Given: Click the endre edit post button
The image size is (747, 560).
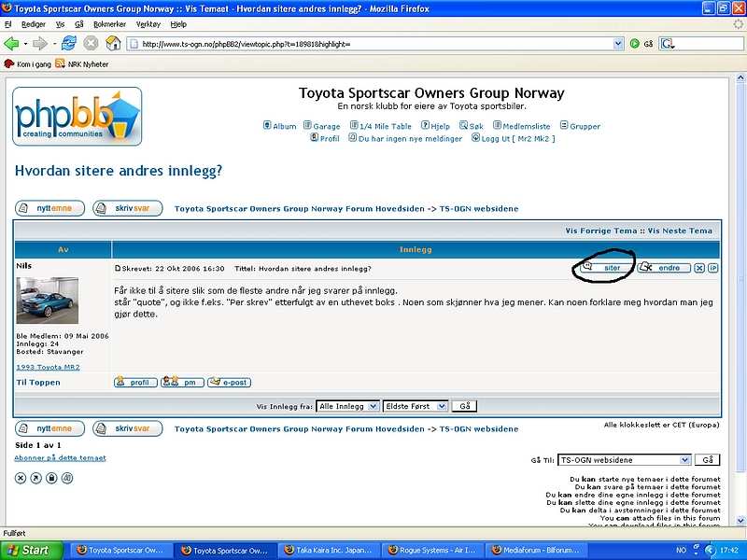Looking at the screenshot, I should [664, 268].
